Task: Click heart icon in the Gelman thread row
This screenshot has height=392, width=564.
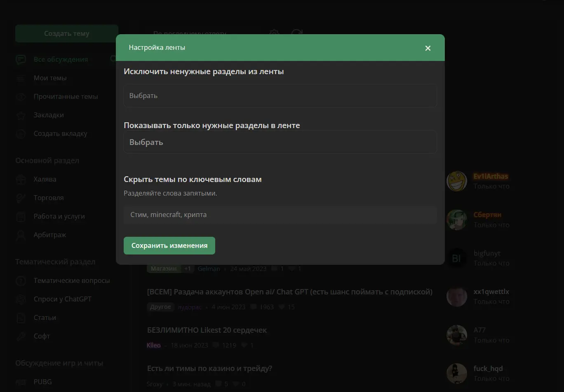Action: 292,269
